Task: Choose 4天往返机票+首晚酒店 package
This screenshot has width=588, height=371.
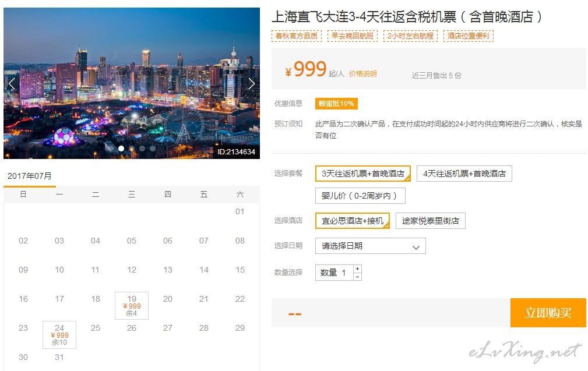Action: click(x=464, y=174)
